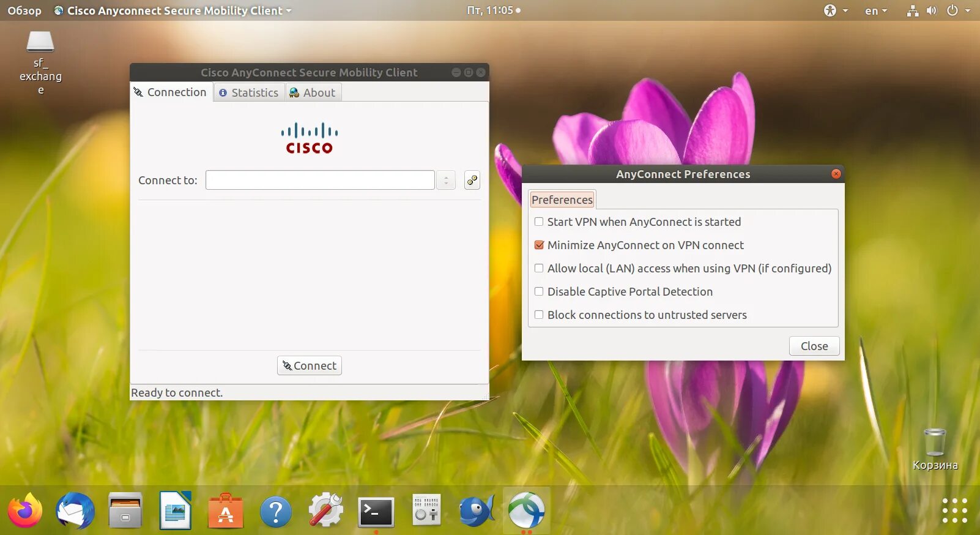The image size is (980, 535).
Task: Expand Connect to server dropdown arrow
Action: 446,180
